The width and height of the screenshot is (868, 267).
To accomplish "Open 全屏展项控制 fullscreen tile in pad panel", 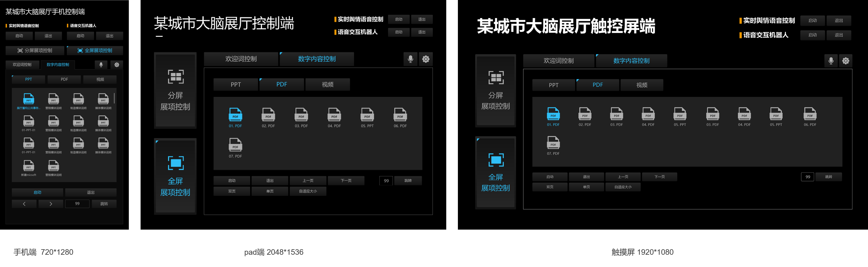I will [x=175, y=176].
